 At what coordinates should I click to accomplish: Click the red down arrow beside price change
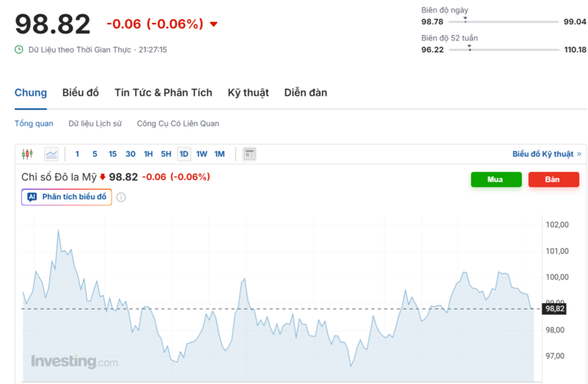214,24
